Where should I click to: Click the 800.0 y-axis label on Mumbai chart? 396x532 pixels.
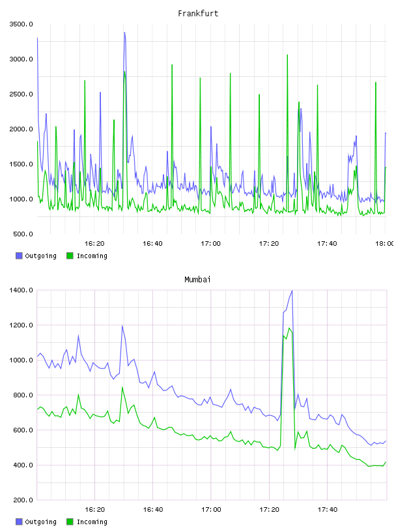point(23,395)
